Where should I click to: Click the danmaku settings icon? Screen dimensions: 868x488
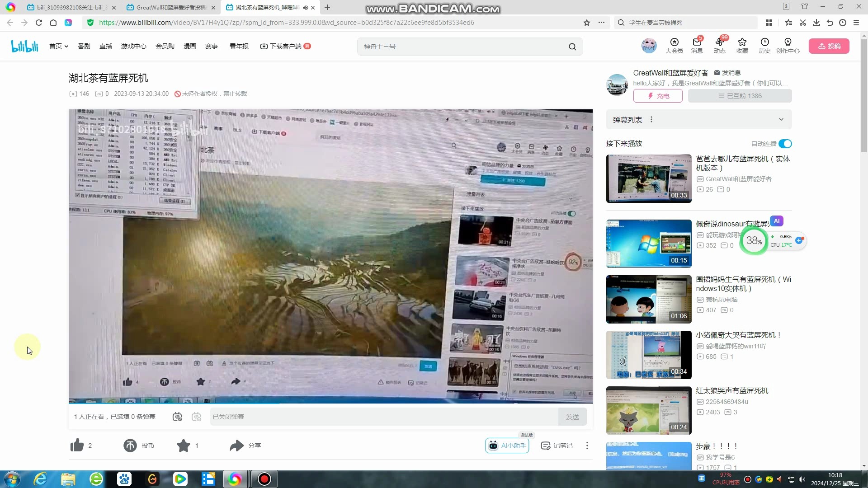(x=196, y=417)
